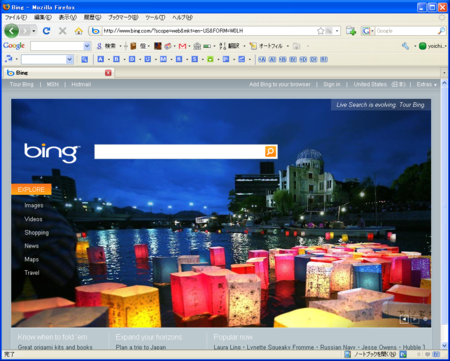The width and height of the screenshot is (450, 361).
Task: Expand the third toolbar text box dropdown
Action: coord(69,59)
